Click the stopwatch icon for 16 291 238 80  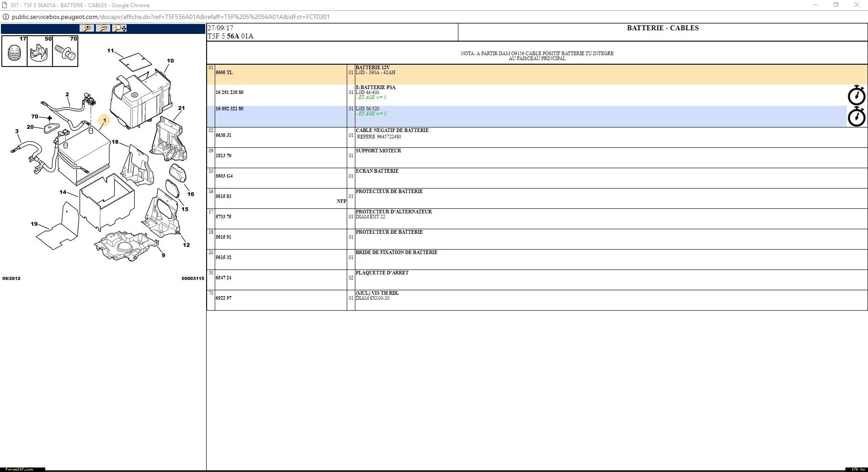(856, 95)
